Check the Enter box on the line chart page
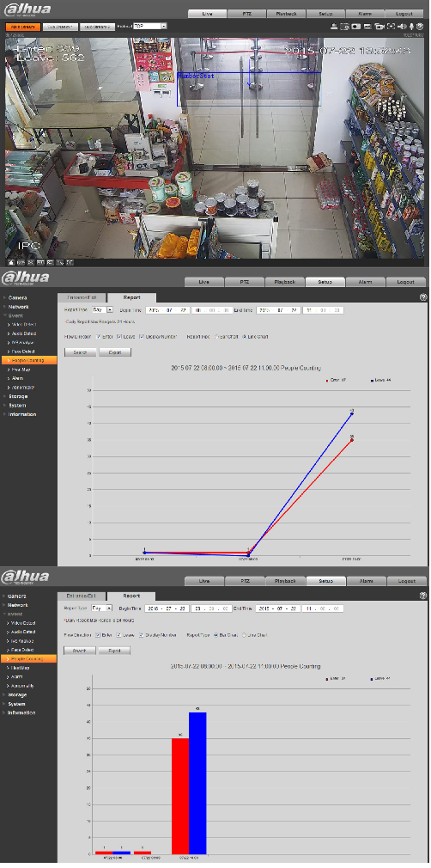Viewport: 431px width, 868px height. [x=98, y=336]
